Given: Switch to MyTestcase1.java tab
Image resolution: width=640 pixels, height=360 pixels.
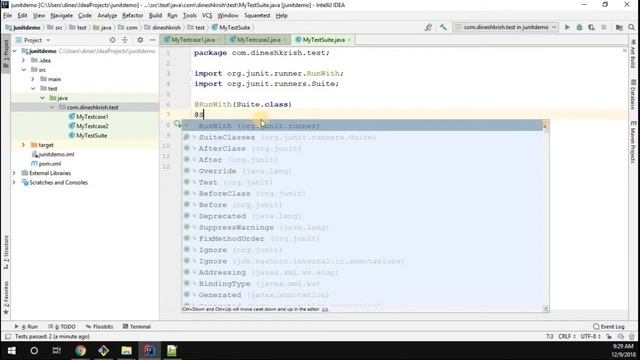Looking at the screenshot, I should coord(192,40).
